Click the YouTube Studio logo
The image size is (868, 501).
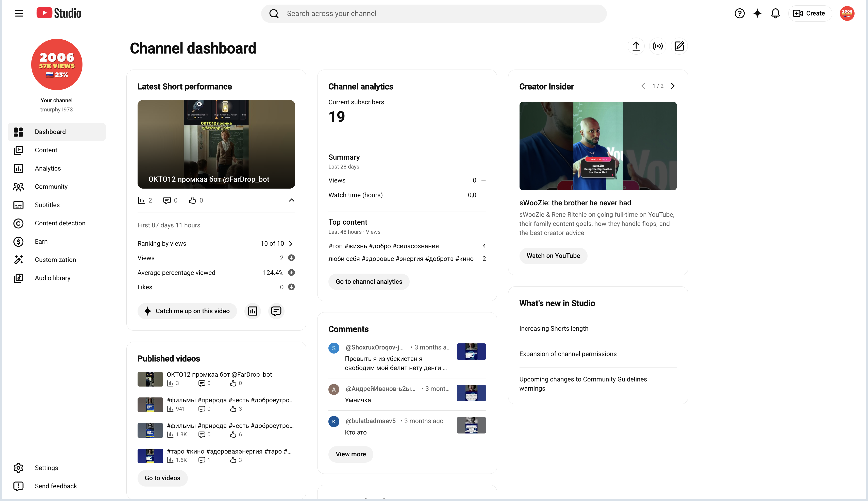point(59,13)
